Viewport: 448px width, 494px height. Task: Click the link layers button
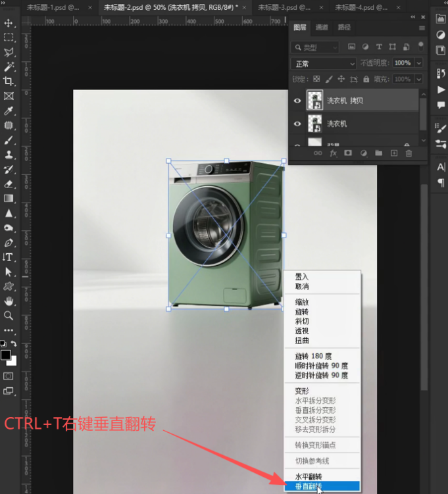click(x=318, y=153)
